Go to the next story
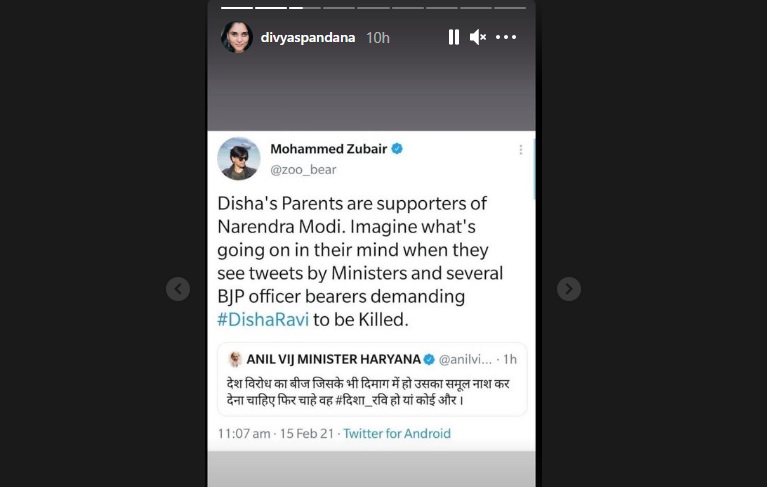The image size is (767, 487). [x=568, y=289]
